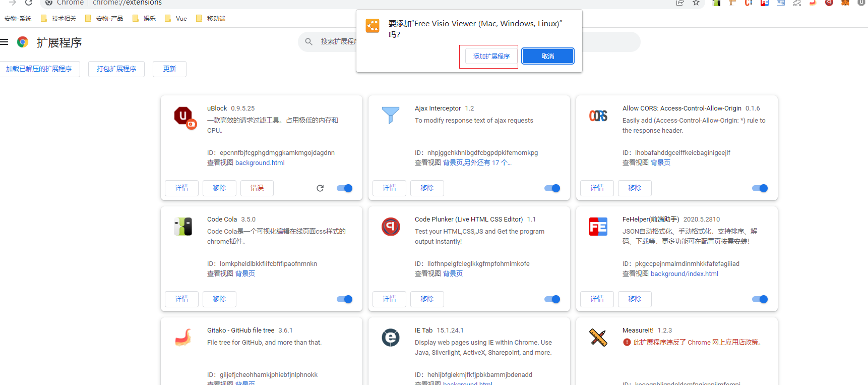
Task: Click FeHelper version 2020.5.2810 text
Action: 702,219
